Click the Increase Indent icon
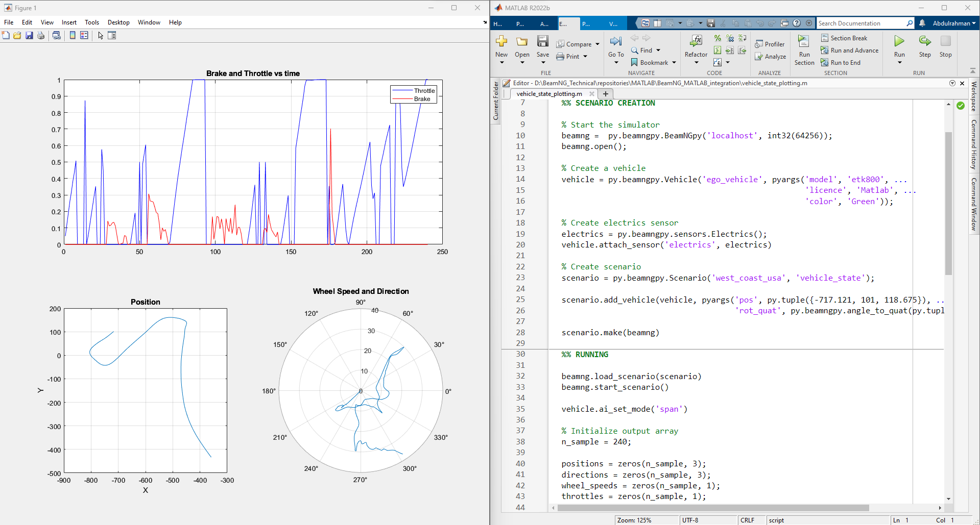Viewport: 980px width, 525px height. pos(730,51)
